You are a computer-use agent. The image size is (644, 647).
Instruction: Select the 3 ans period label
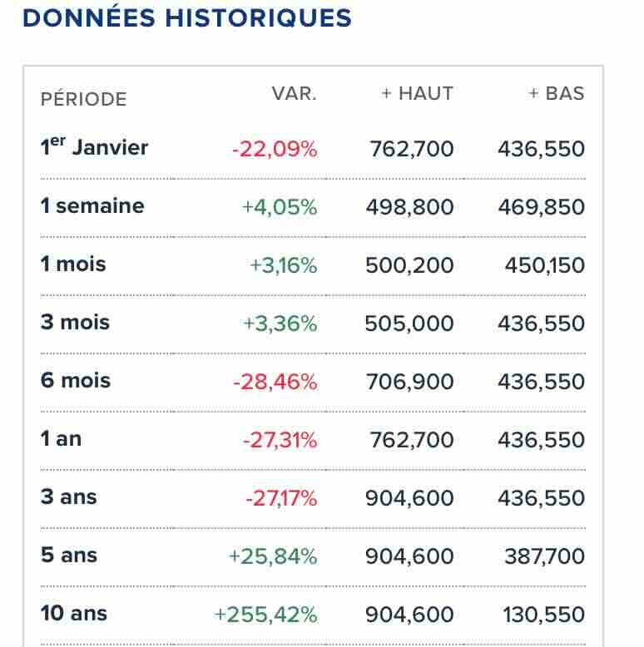[68, 497]
